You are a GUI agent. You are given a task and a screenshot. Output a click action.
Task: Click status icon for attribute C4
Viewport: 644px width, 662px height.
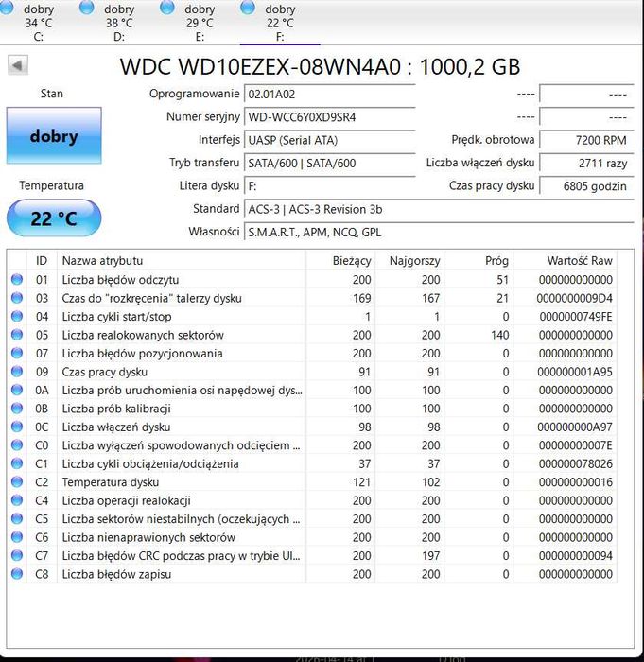(17, 500)
